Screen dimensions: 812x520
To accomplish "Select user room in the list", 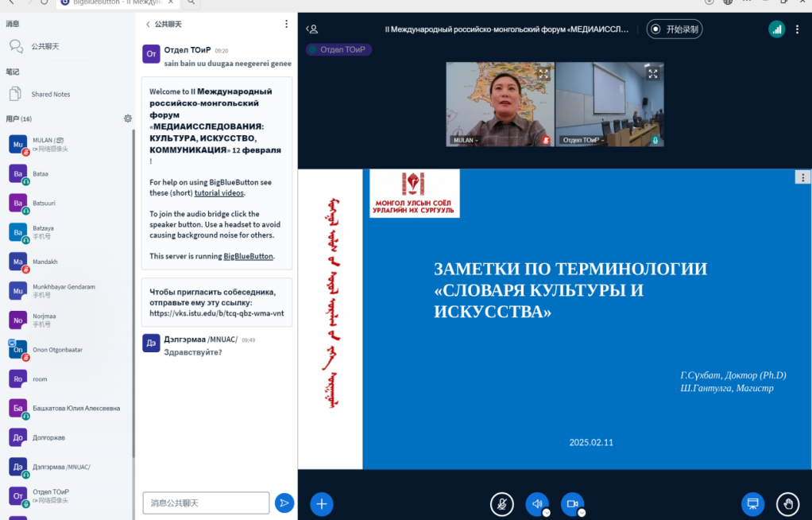I will tap(68, 379).
